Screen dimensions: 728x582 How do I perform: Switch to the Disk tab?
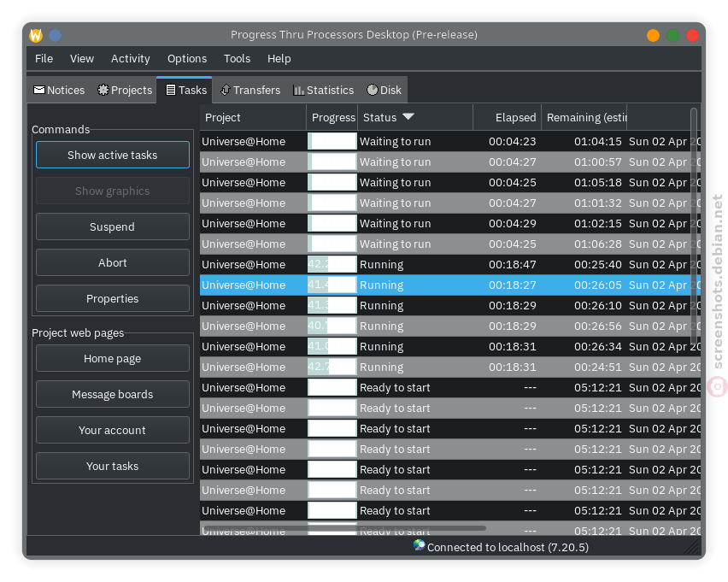pyautogui.click(x=384, y=90)
